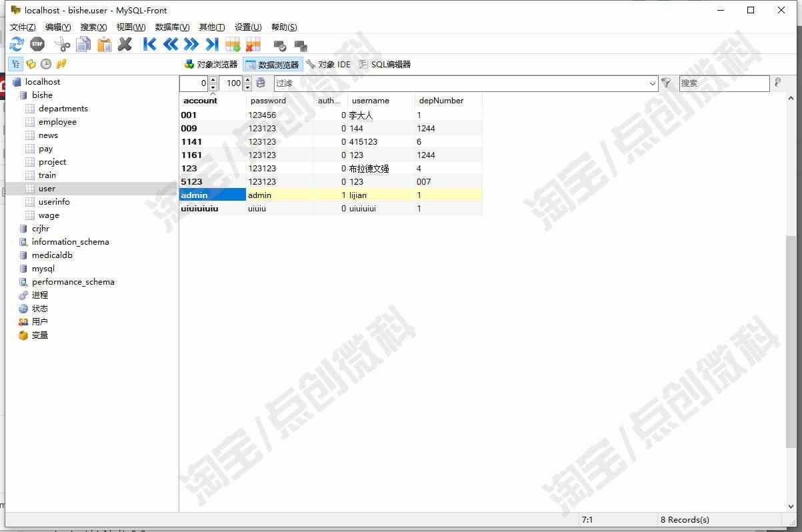Click the 搜索 search field

[x=724, y=83]
